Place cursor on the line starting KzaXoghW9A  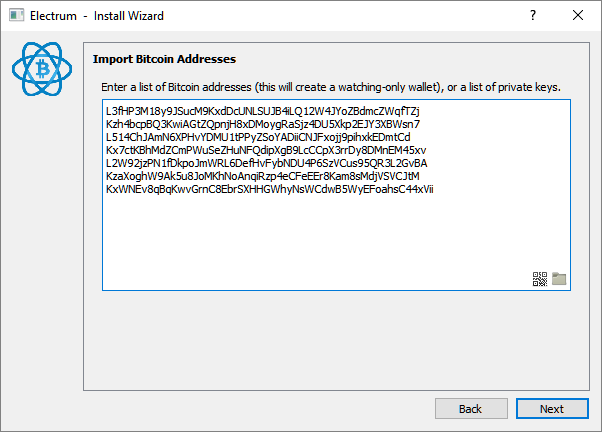coord(263,177)
